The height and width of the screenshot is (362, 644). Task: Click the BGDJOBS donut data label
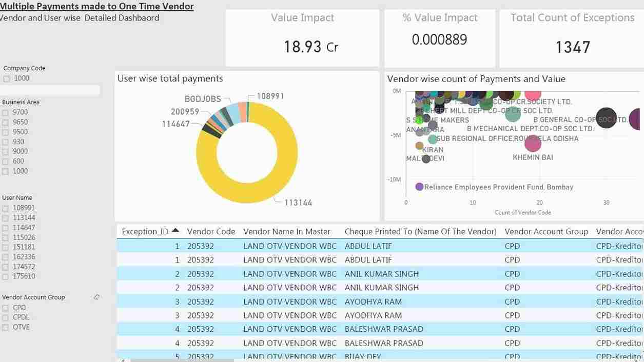coord(203,99)
